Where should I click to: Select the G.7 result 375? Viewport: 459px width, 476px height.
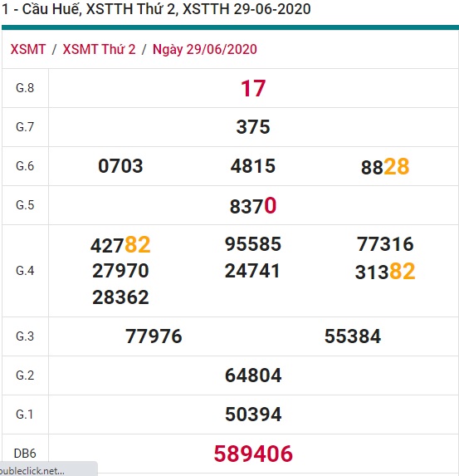[x=253, y=126]
